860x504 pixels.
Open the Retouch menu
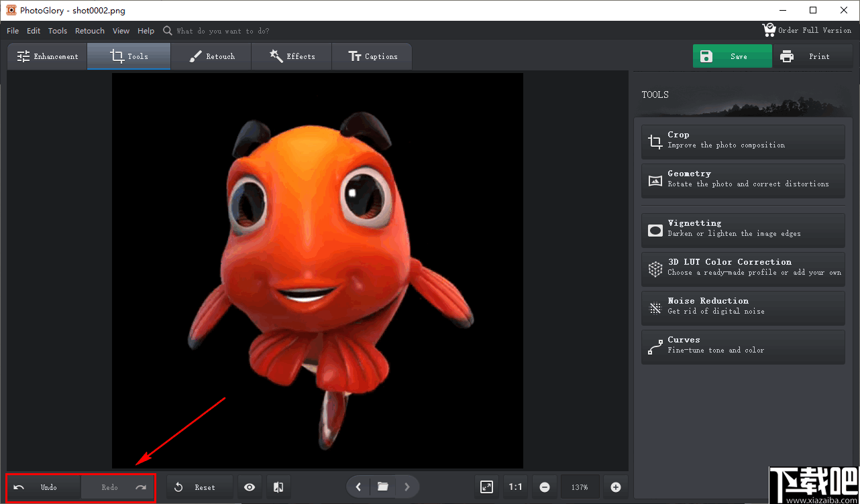click(90, 31)
